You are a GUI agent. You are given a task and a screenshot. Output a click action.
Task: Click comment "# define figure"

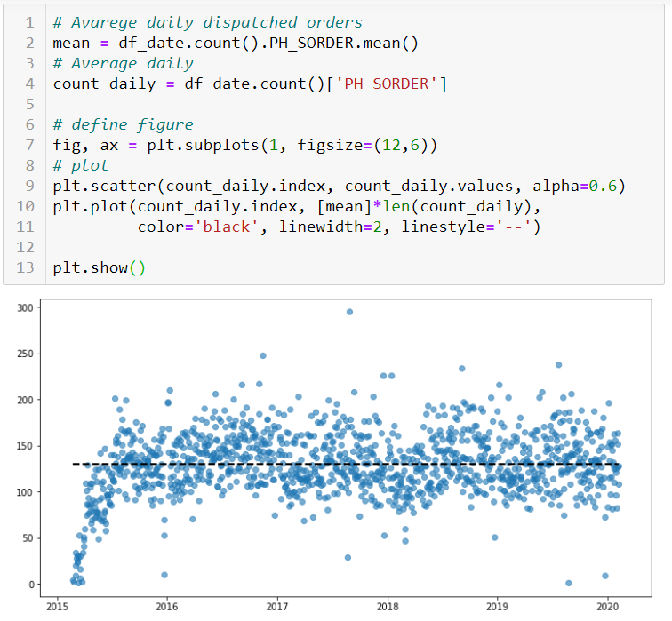(123, 124)
